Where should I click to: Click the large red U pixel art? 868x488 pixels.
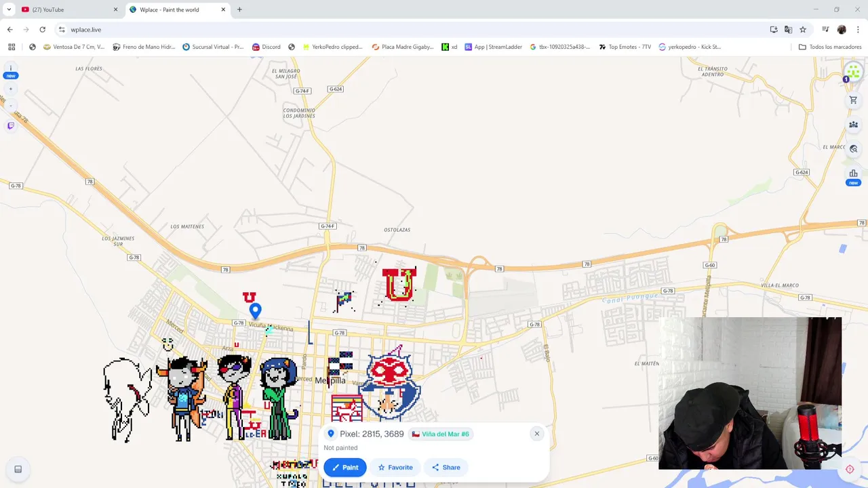click(399, 284)
